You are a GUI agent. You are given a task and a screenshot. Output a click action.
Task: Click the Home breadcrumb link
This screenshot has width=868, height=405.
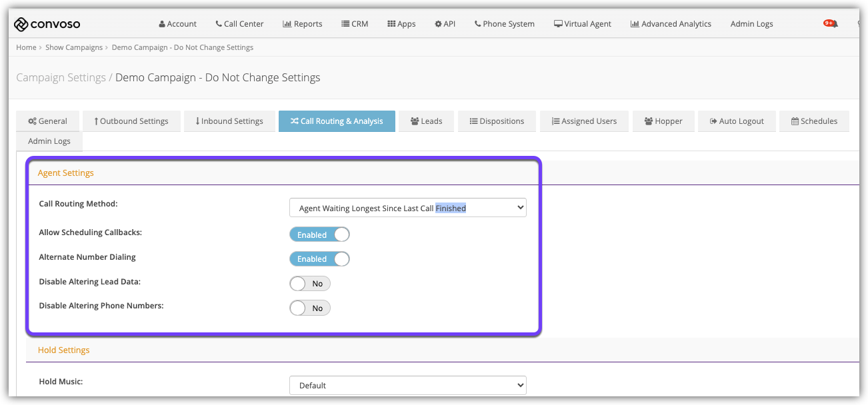coord(26,47)
